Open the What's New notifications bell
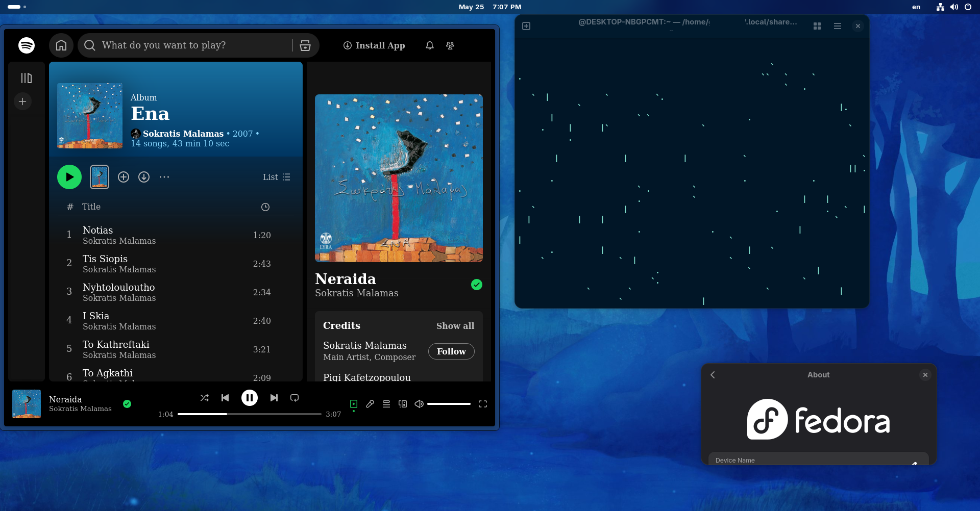This screenshot has height=511, width=980. 430,45
